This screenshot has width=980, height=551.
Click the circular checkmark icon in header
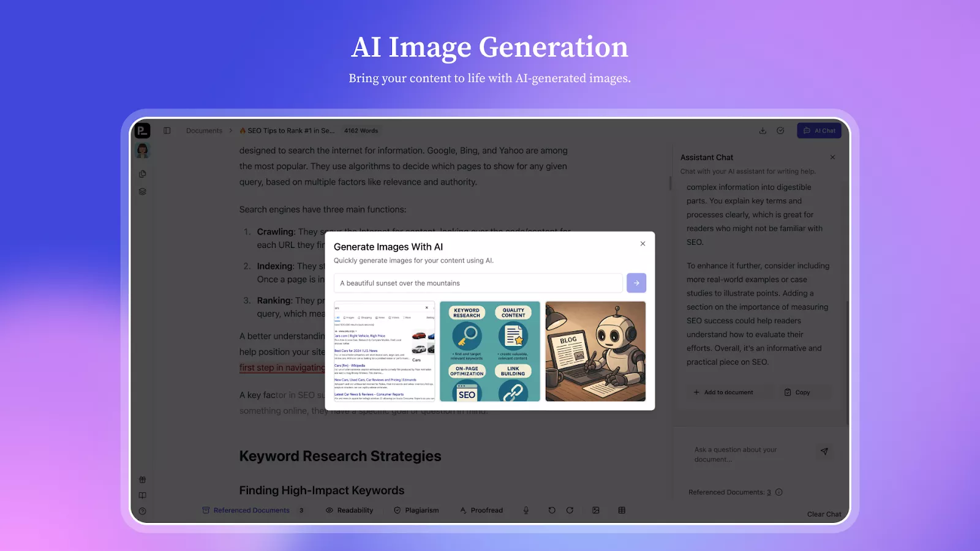(x=780, y=130)
